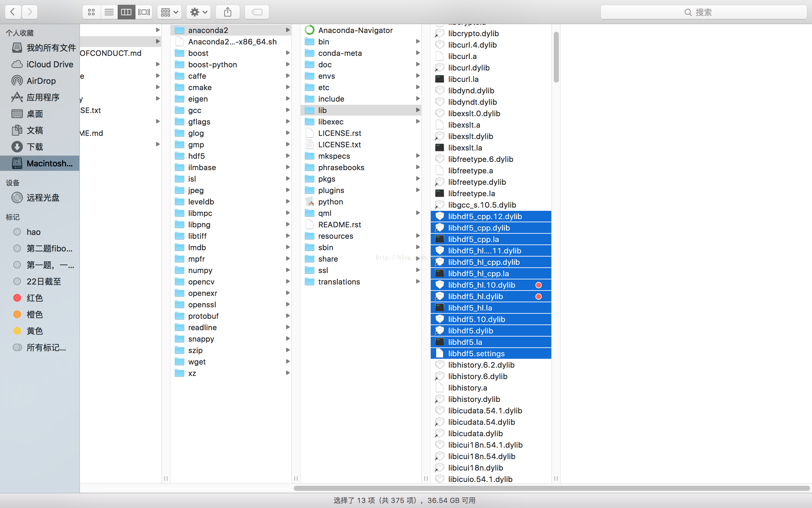Open Remote Disc (远程光盘) in sidebar
The width and height of the screenshot is (812, 508).
click(40, 197)
